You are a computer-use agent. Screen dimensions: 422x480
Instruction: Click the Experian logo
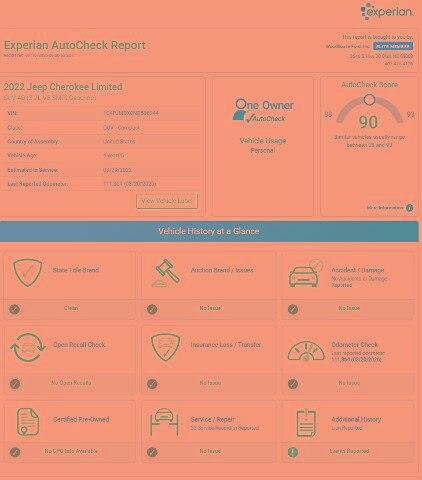click(387, 12)
